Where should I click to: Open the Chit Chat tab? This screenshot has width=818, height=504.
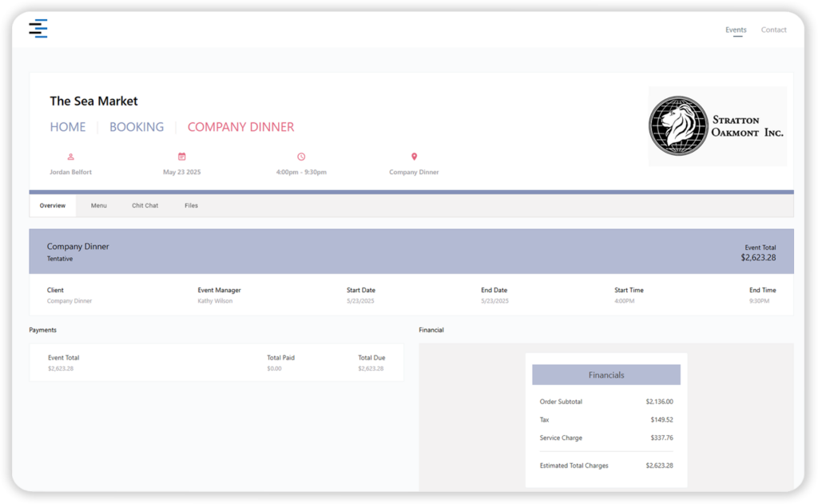point(145,205)
